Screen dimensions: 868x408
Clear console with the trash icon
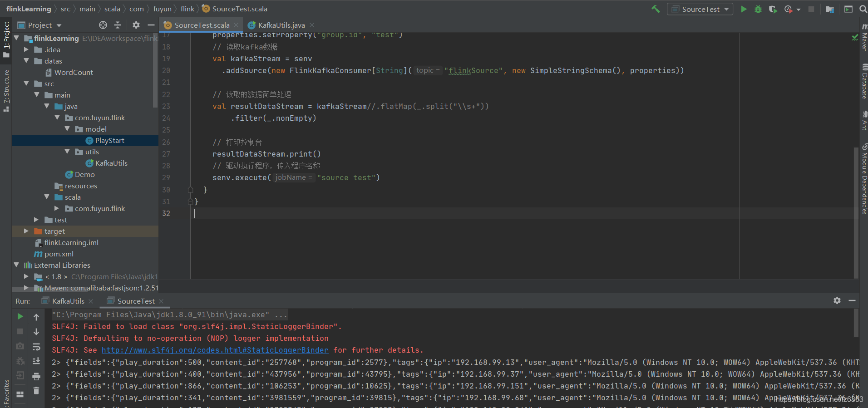tap(36, 391)
